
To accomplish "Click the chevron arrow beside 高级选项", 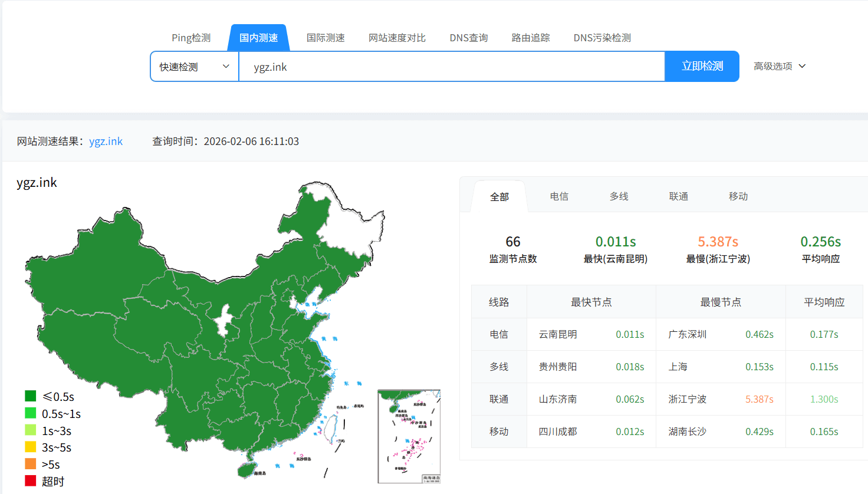I will 802,66.
